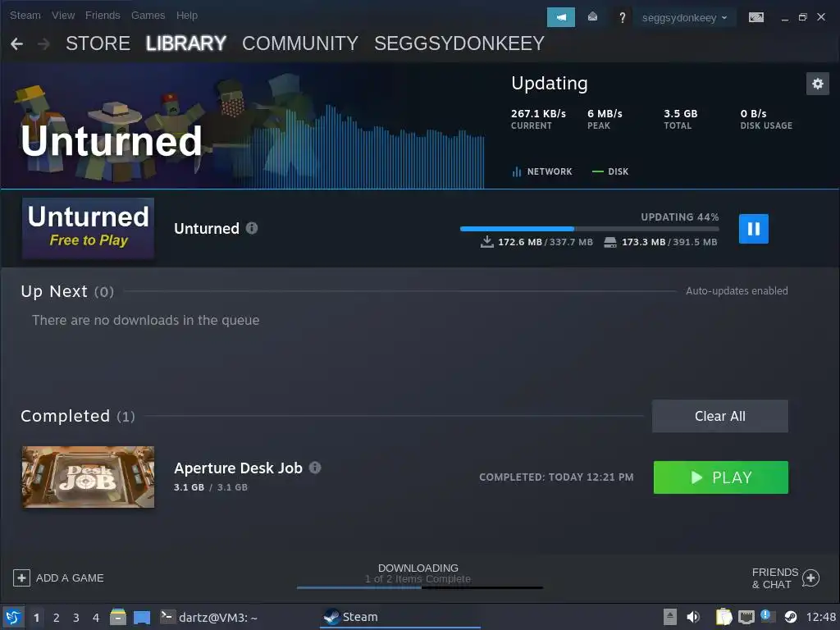Open the COMMUNITY section
The width and height of the screenshot is (840, 630).
[300, 43]
